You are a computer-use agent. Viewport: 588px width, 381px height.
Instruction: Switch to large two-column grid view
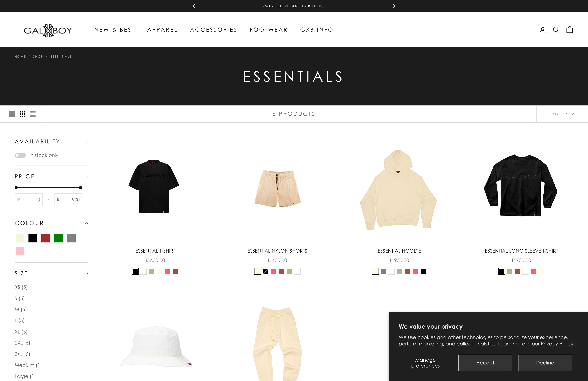pyautogui.click(x=12, y=114)
